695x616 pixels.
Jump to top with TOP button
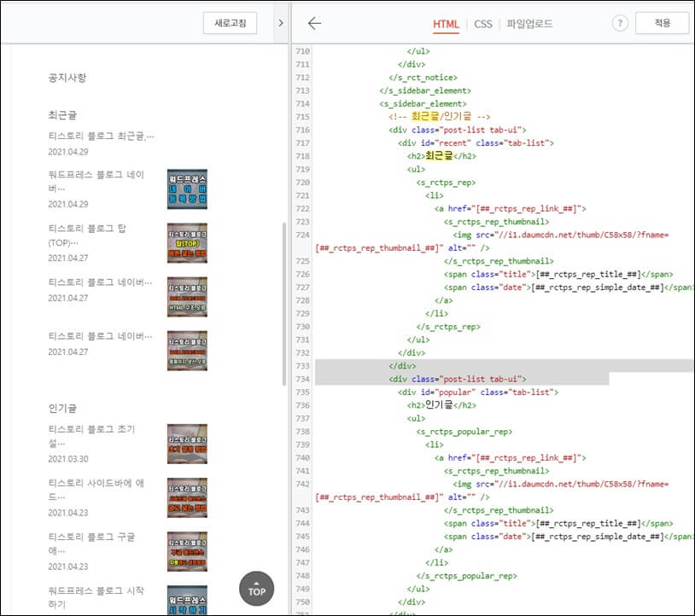tap(256, 589)
